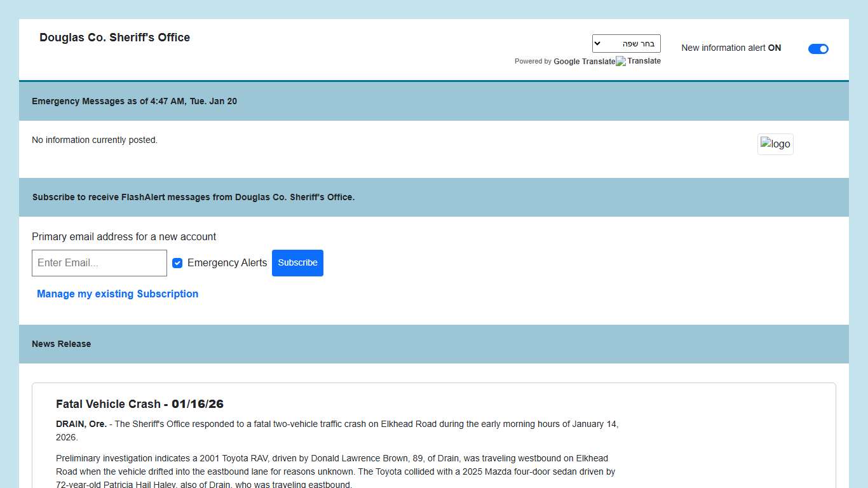Click the Primary email address label

click(124, 236)
